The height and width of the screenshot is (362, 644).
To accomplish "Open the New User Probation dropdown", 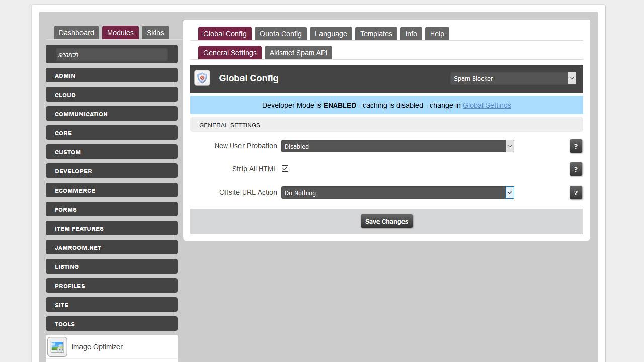I will pyautogui.click(x=397, y=146).
